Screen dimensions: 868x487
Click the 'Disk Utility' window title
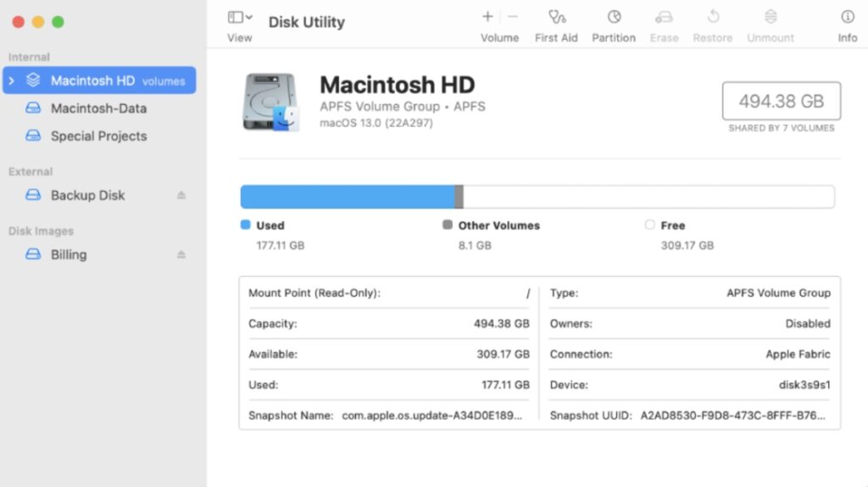[x=307, y=22]
